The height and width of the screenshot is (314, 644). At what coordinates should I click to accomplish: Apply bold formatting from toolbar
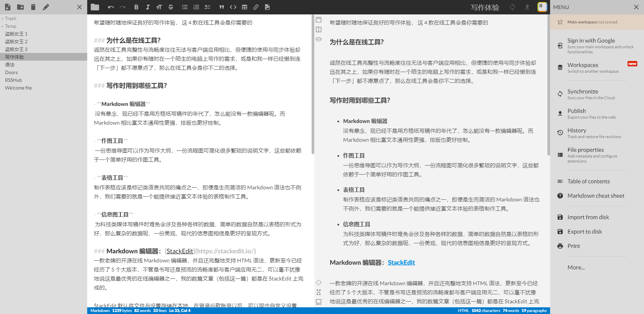(x=136, y=7)
